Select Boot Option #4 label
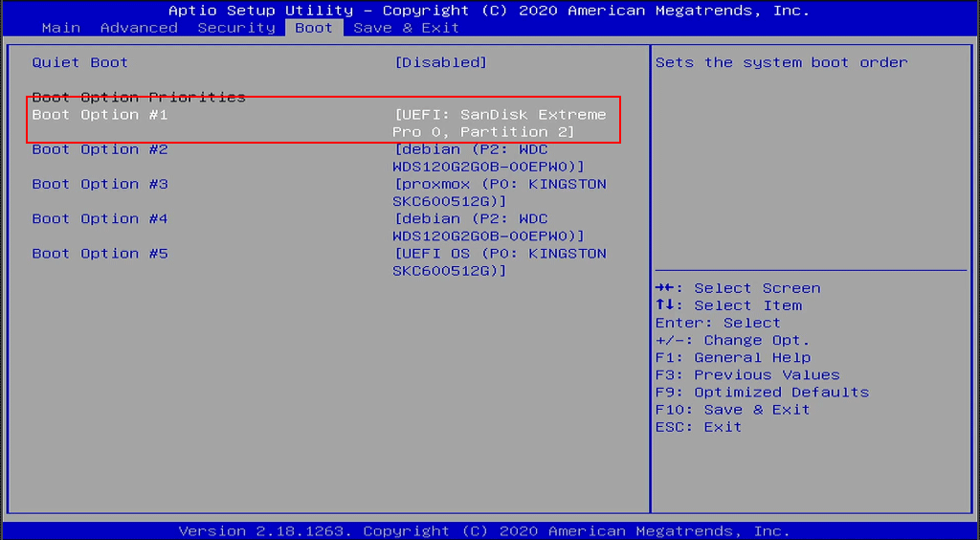Image resolution: width=980 pixels, height=540 pixels. tap(100, 219)
